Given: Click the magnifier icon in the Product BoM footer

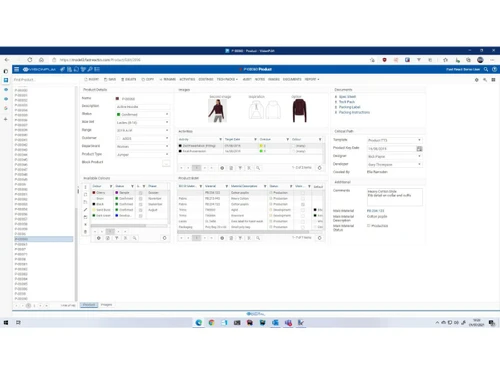Looking at the screenshot, I should [x=258, y=238].
